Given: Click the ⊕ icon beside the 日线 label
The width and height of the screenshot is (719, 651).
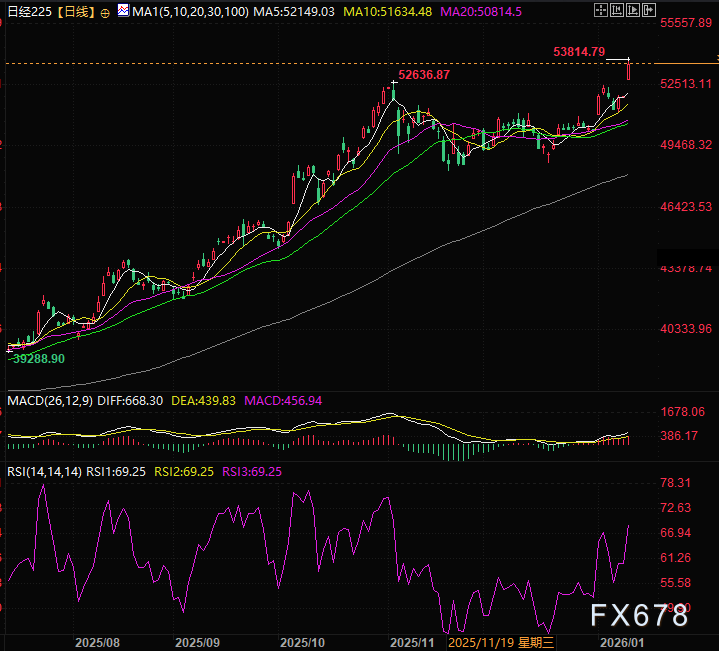Looking at the screenshot, I should (x=106, y=11).
